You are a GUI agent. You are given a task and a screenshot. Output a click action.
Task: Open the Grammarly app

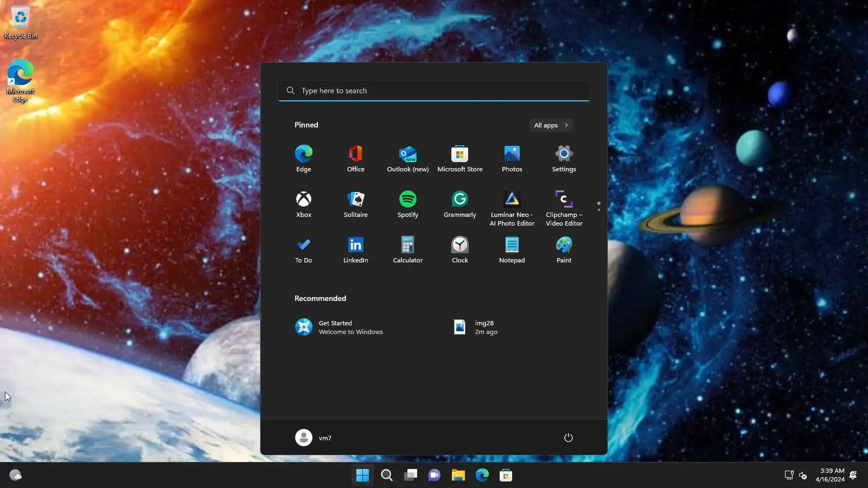pos(460,204)
